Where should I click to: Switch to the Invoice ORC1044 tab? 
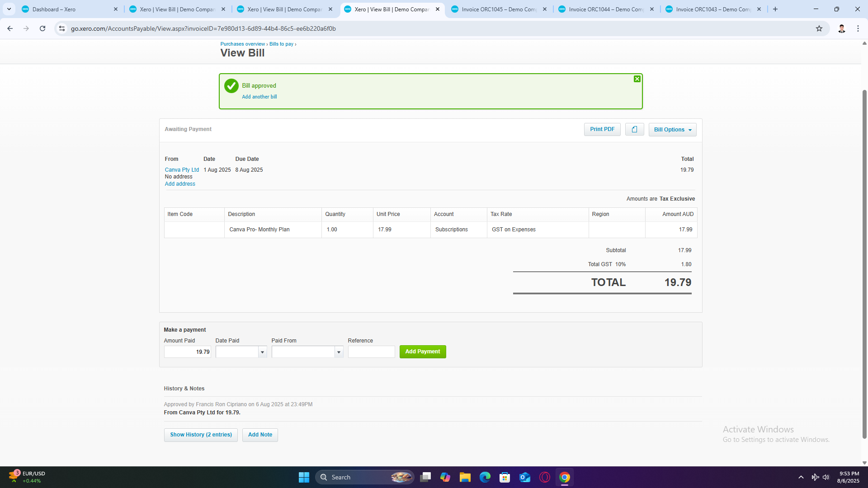coord(606,9)
